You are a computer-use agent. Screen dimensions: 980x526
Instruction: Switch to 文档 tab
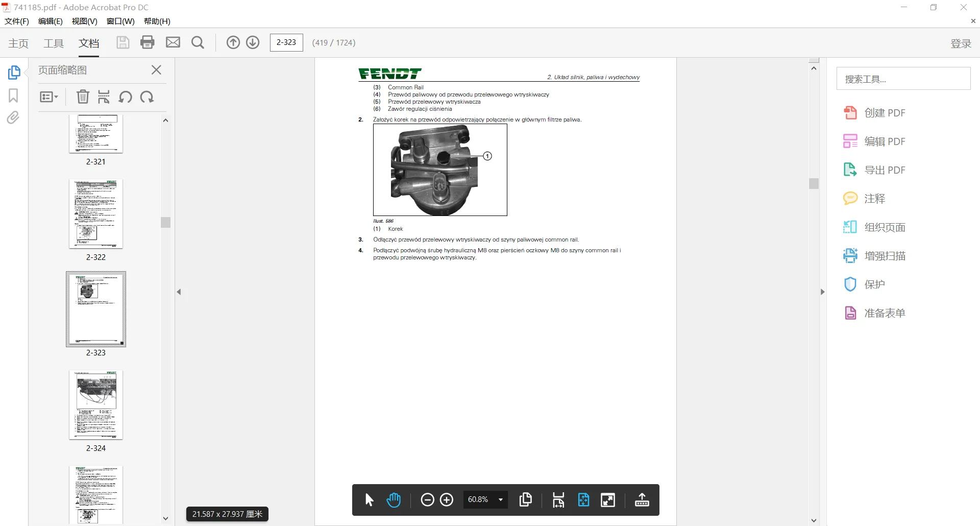tap(89, 43)
